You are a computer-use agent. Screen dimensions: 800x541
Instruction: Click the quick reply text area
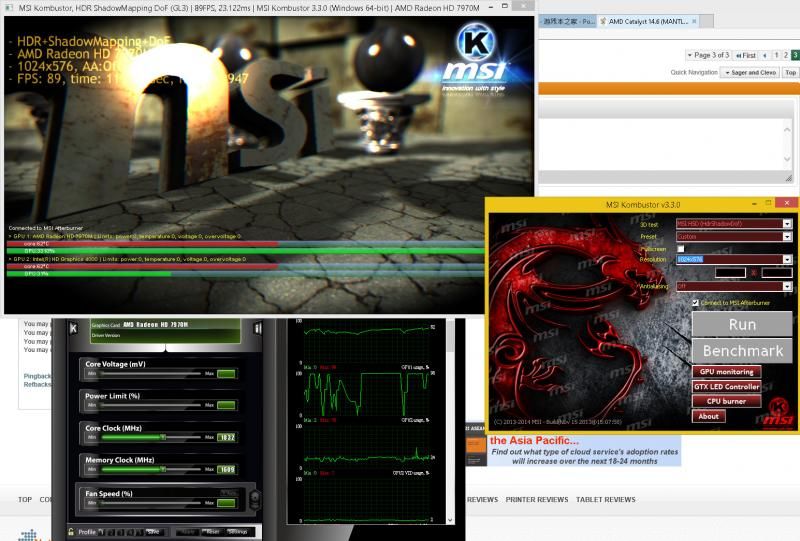661,144
